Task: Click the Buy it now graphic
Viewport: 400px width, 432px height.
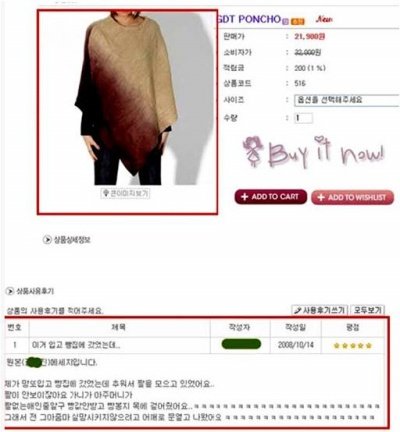Action: (313, 152)
